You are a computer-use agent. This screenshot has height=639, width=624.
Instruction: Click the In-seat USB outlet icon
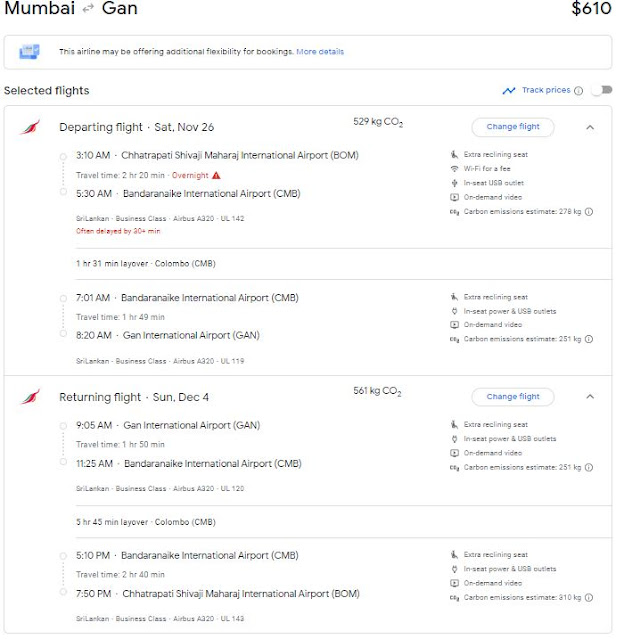[454, 183]
